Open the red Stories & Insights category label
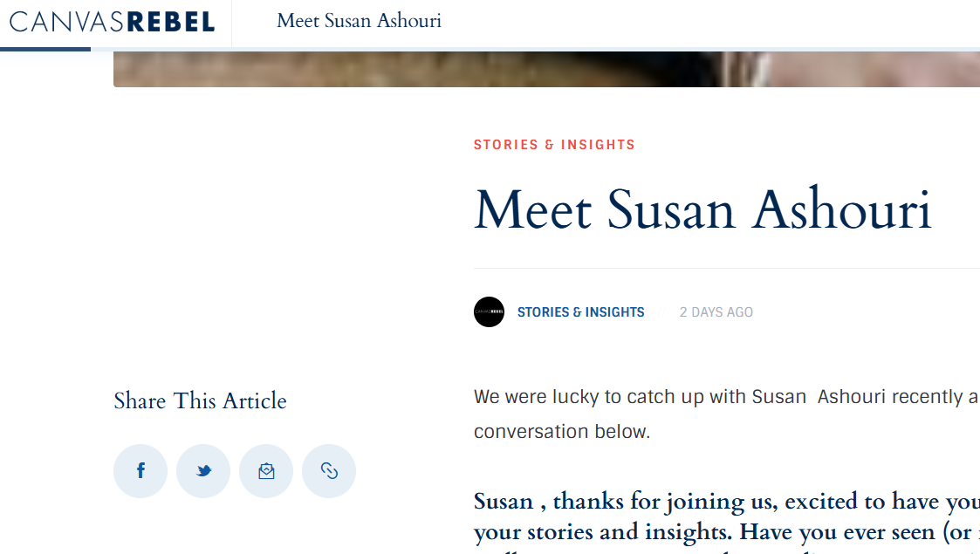This screenshot has width=980, height=554. [x=554, y=145]
